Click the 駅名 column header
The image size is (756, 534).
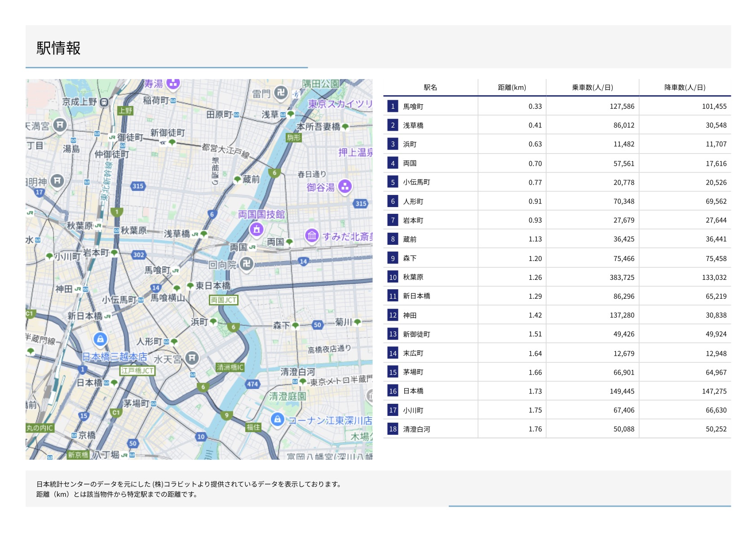pyautogui.click(x=430, y=88)
